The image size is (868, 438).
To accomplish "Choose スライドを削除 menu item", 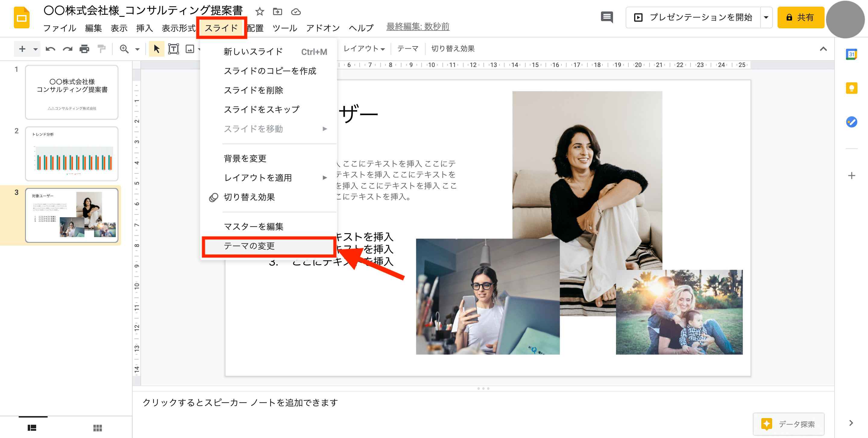I will pyautogui.click(x=269, y=90).
